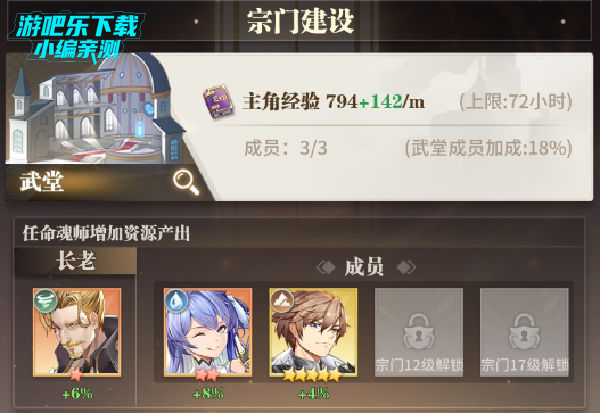Tap the 武堂 building illustration
Screen dimensions: 600x413
click(96, 109)
